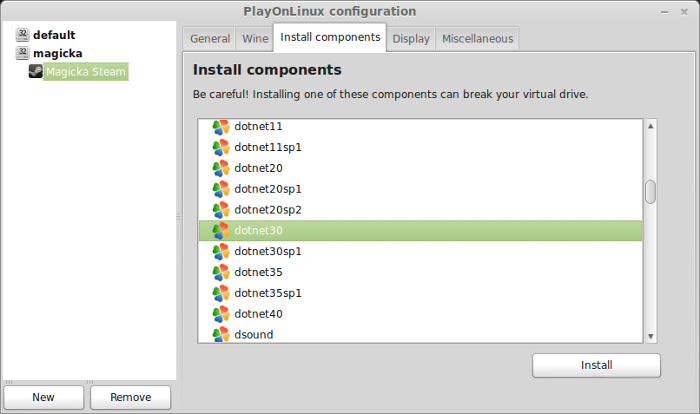
Task: Switch to the Wine tab
Action: tap(255, 39)
